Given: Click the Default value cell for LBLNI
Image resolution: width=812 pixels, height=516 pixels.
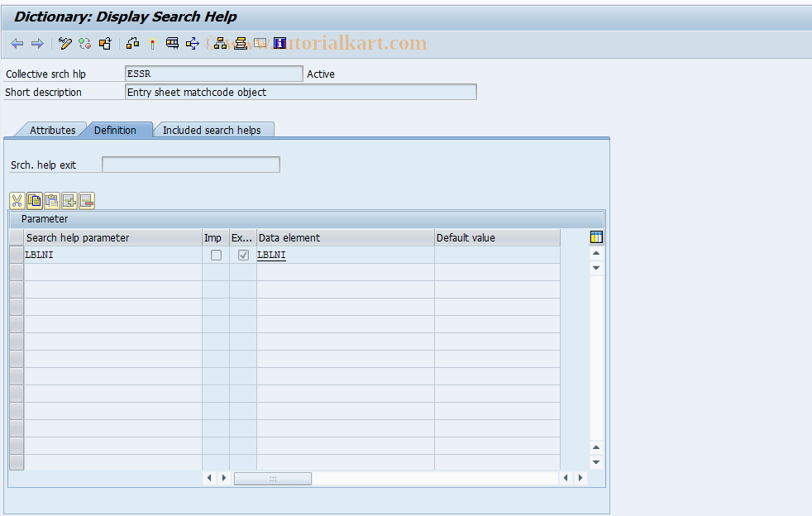Looking at the screenshot, I should coord(497,255).
